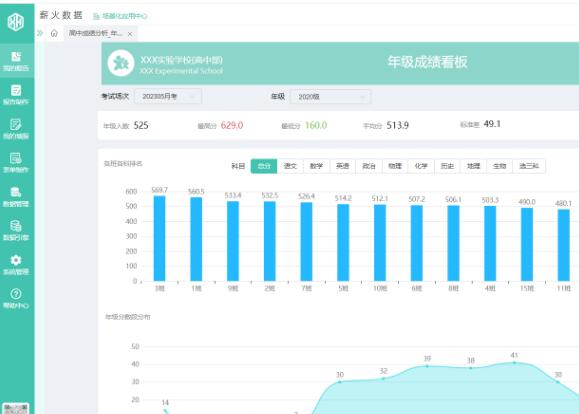The width and height of the screenshot is (579, 414).
Task: Click the XXX Experimental School name text
Action: (181, 71)
